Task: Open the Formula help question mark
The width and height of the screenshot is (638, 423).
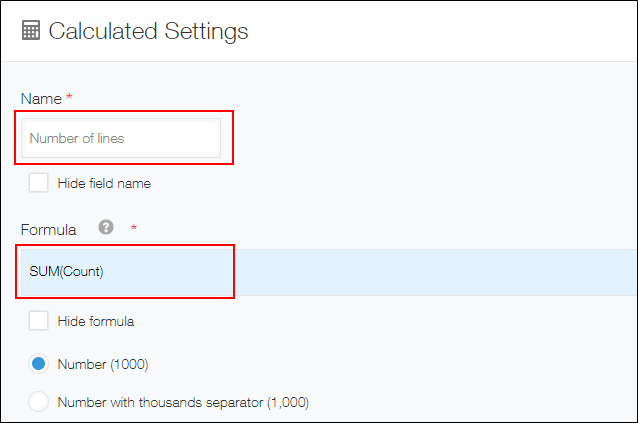Action: pyautogui.click(x=106, y=227)
